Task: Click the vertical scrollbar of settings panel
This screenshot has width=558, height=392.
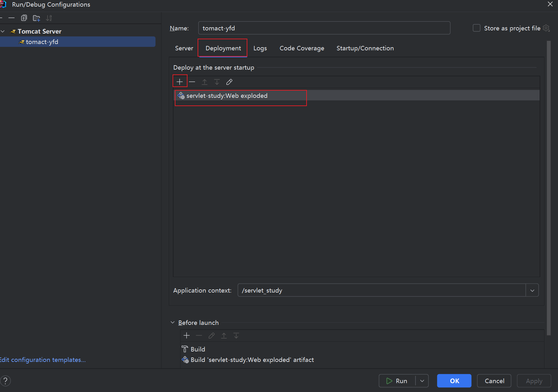Action: (549, 187)
